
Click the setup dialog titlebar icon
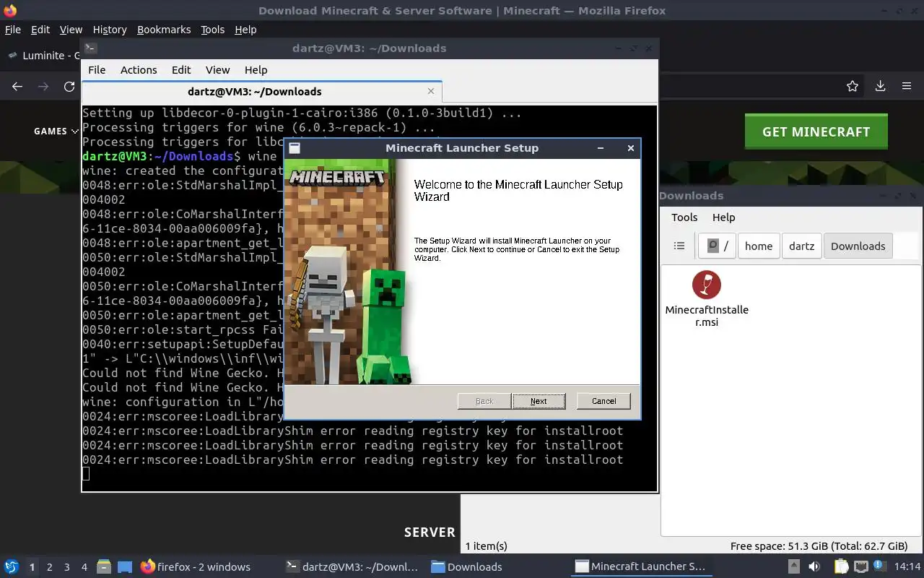pos(295,148)
